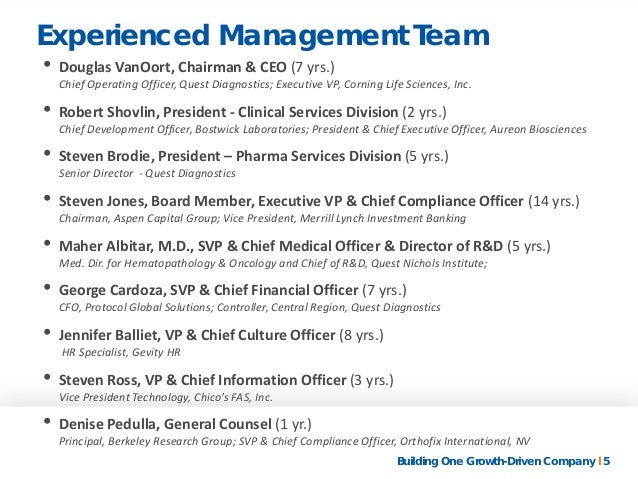The image size is (638, 479).
Task: Select the Quest Nichols Institute description
Action: (x=273, y=263)
